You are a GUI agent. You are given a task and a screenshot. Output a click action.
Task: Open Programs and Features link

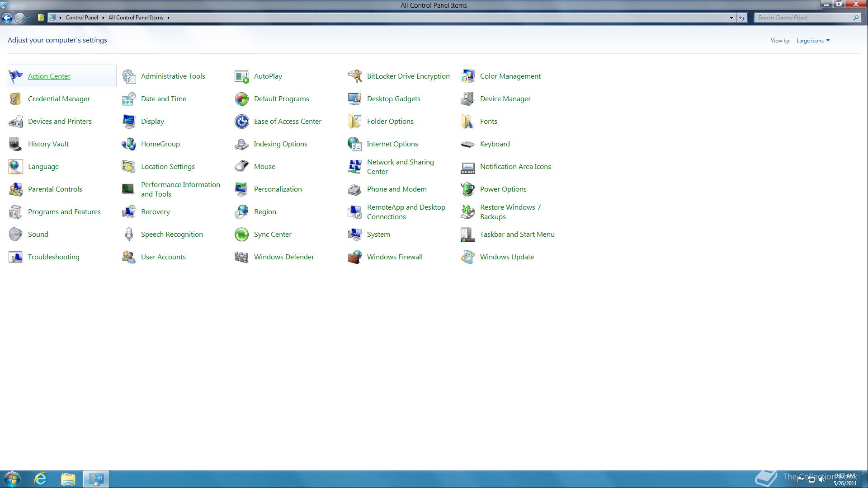64,211
